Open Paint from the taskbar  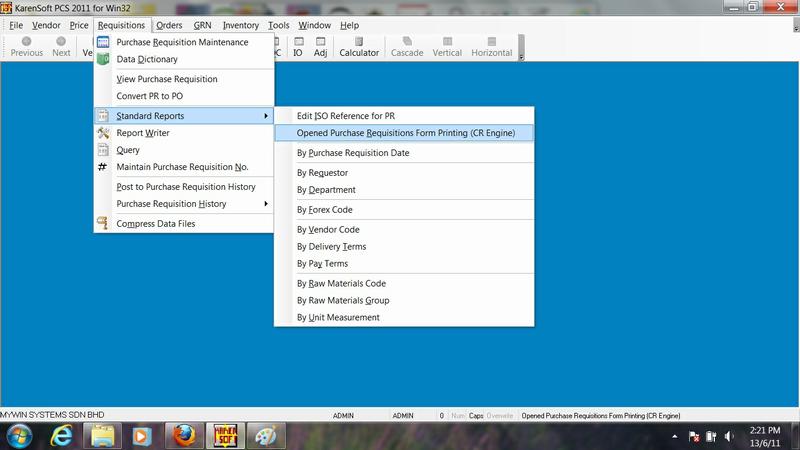[266, 436]
